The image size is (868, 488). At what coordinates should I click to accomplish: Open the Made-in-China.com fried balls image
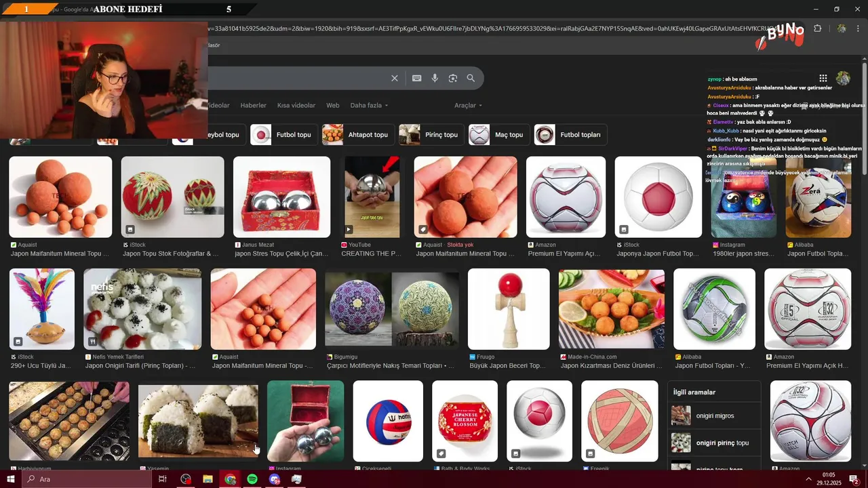[612, 309]
